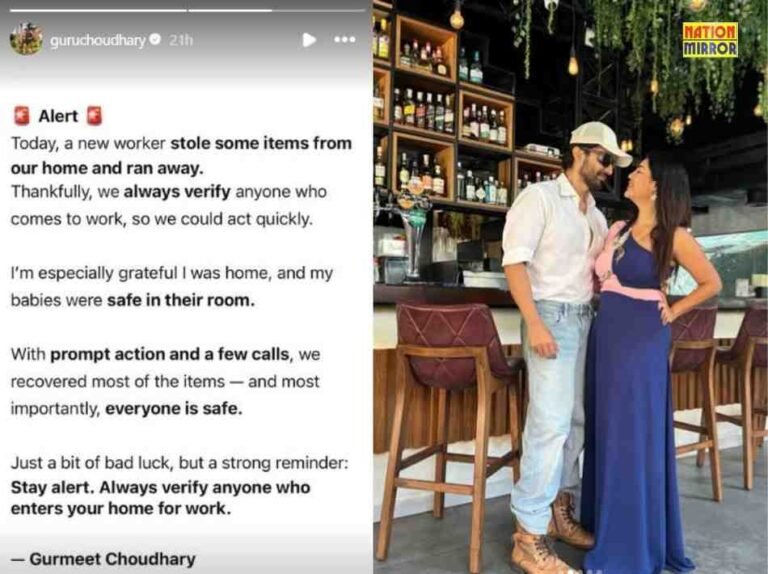This screenshot has height=574, width=768.
Task: Click the left red siren emoji
Action: (x=22, y=116)
